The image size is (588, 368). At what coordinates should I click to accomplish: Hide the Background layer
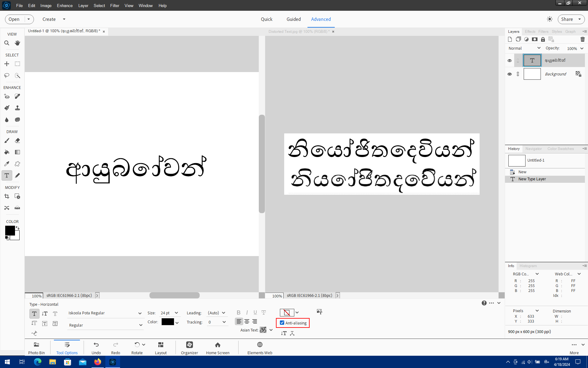click(x=510, y=74)
